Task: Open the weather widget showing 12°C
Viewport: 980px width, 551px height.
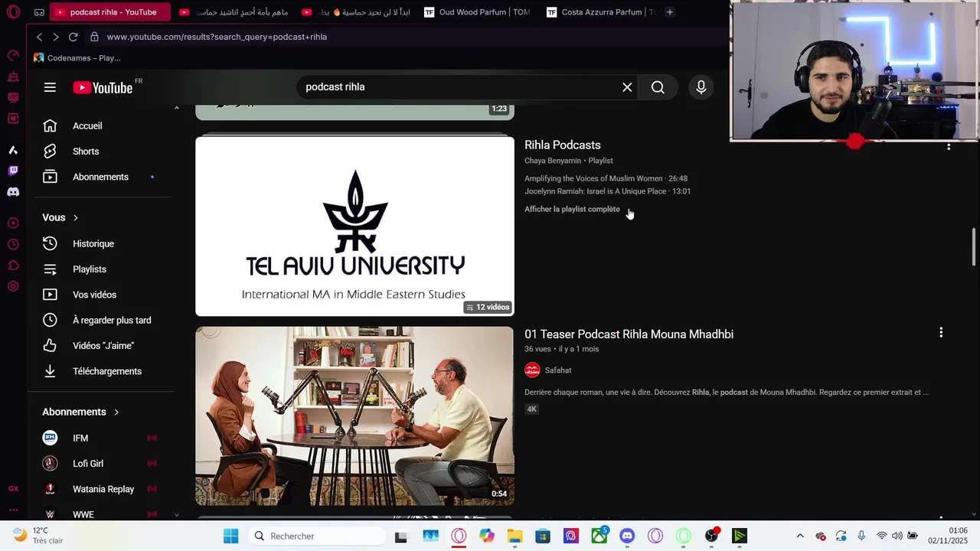Action: [x=38, y=535]
